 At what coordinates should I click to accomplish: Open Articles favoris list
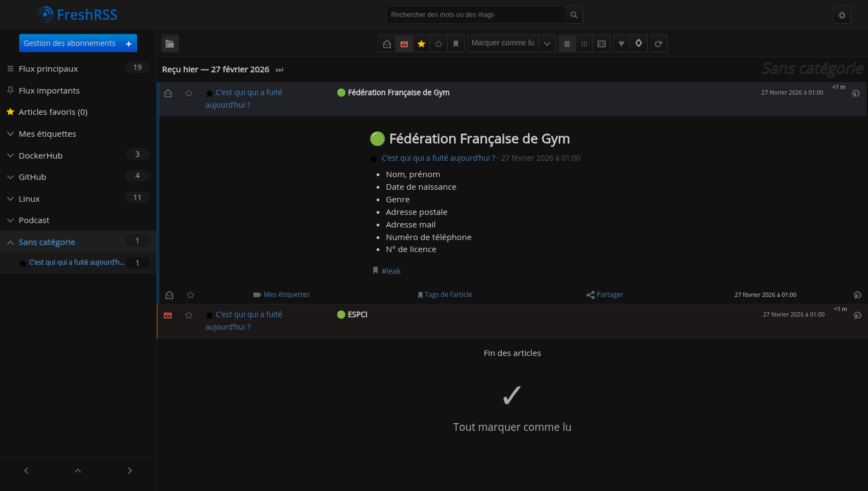(x=52, y=112)
